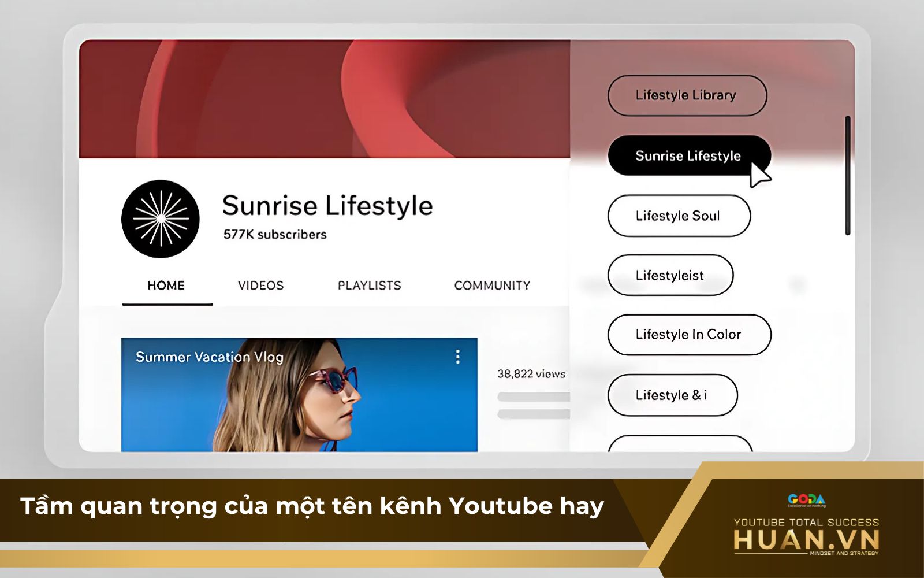Click the HUAN.VN logo
The height and width of the screenshot is (578, 924).
point(806,540)
